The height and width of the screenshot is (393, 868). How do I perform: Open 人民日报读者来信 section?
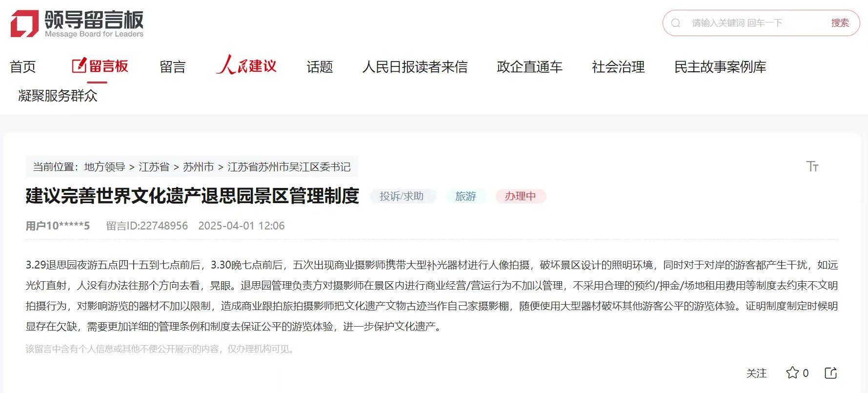point(415,67)
